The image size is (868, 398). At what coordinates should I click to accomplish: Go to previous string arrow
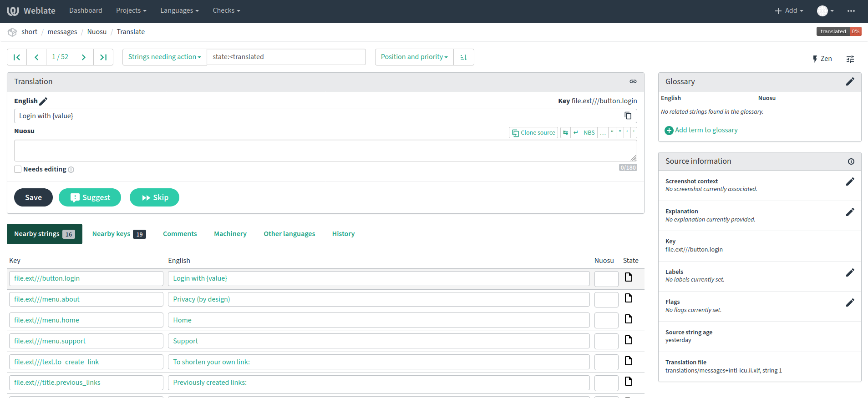pos(36,57)
